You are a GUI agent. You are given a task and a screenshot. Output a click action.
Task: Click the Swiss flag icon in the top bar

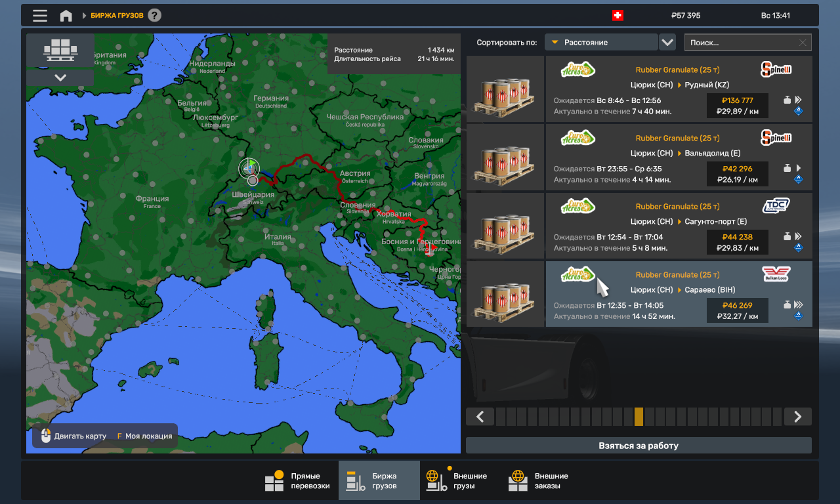(618, 15)
